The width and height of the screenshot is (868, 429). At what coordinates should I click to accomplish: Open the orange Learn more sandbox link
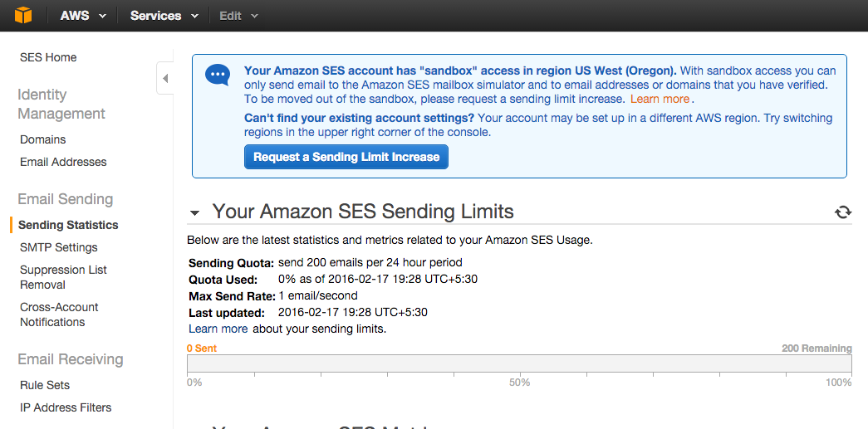660,99
